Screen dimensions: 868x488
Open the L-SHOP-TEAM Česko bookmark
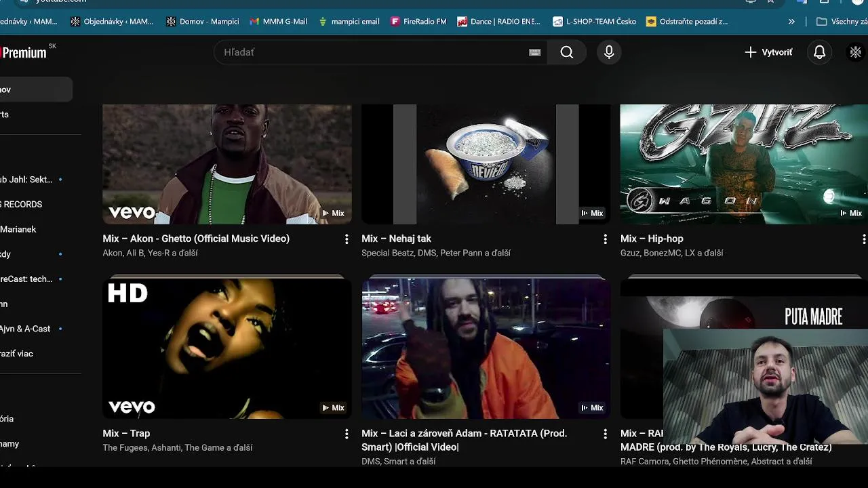click(x=594, y=22)
